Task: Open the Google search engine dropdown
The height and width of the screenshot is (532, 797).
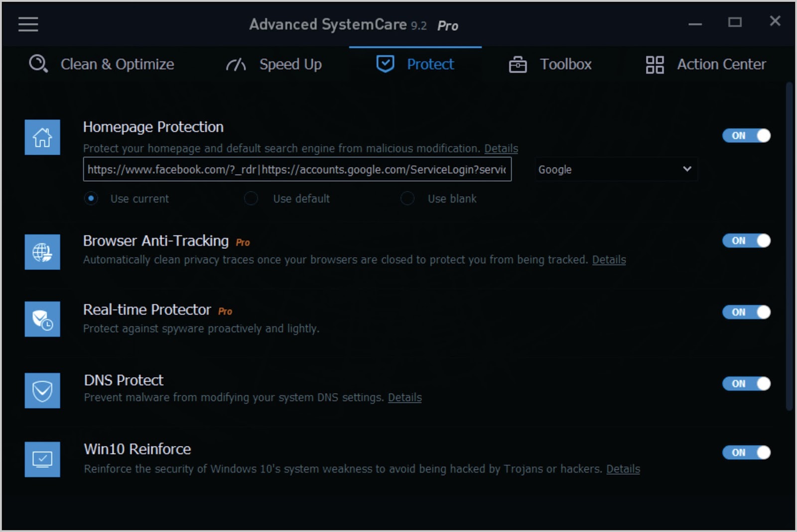Action: point(616,169)
